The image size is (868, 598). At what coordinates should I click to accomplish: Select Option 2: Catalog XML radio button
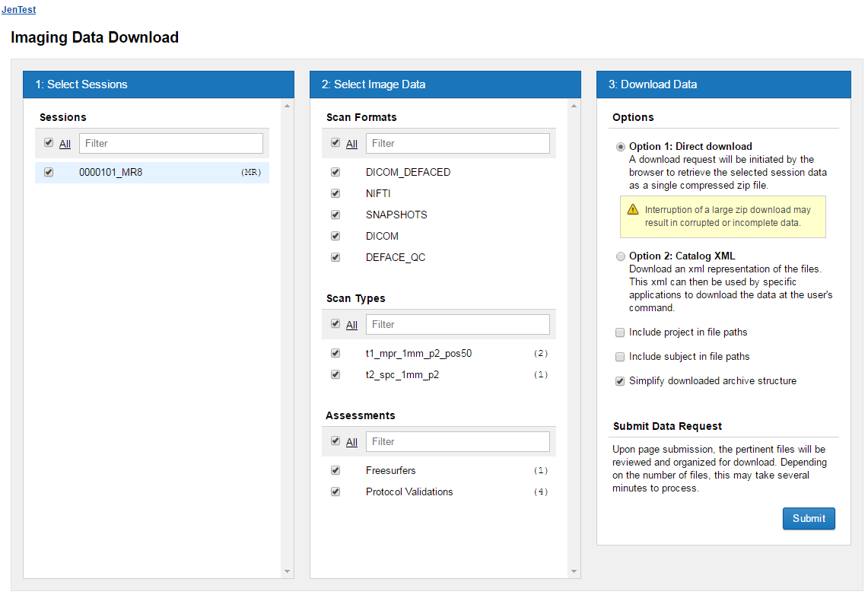[621, 256]
